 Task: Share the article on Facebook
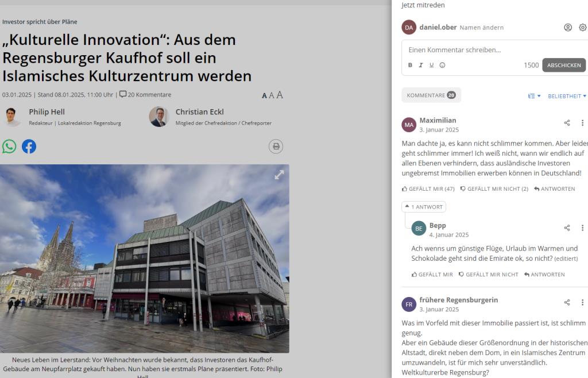[29, 147]
